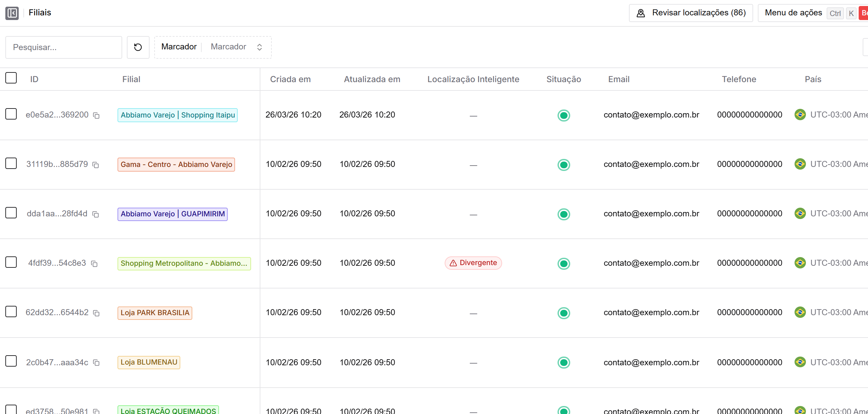
Task: Click status indicator for Shopping Itaipu row
Action: click(564, 115)
